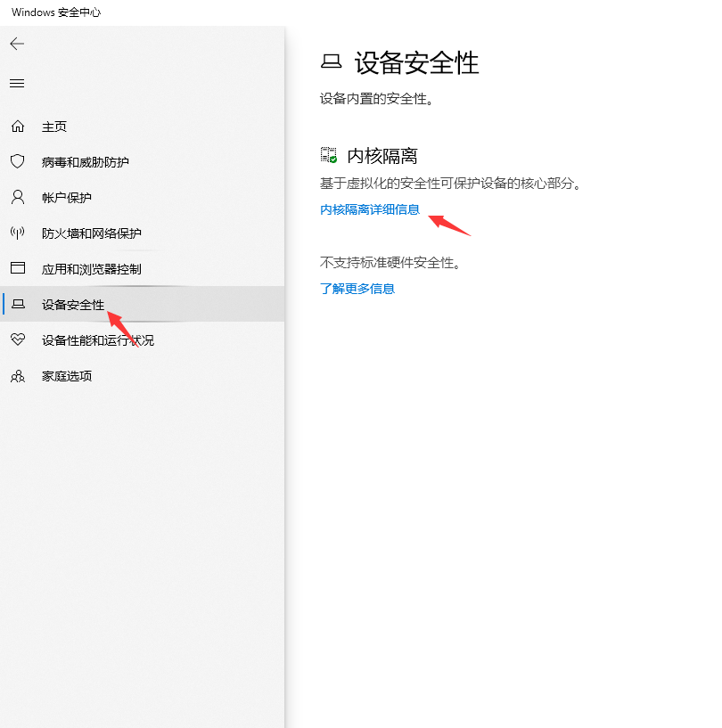Go to 主页 in the sidebar
Viewport: 722px width, 728px height.
tap(54, 127)
